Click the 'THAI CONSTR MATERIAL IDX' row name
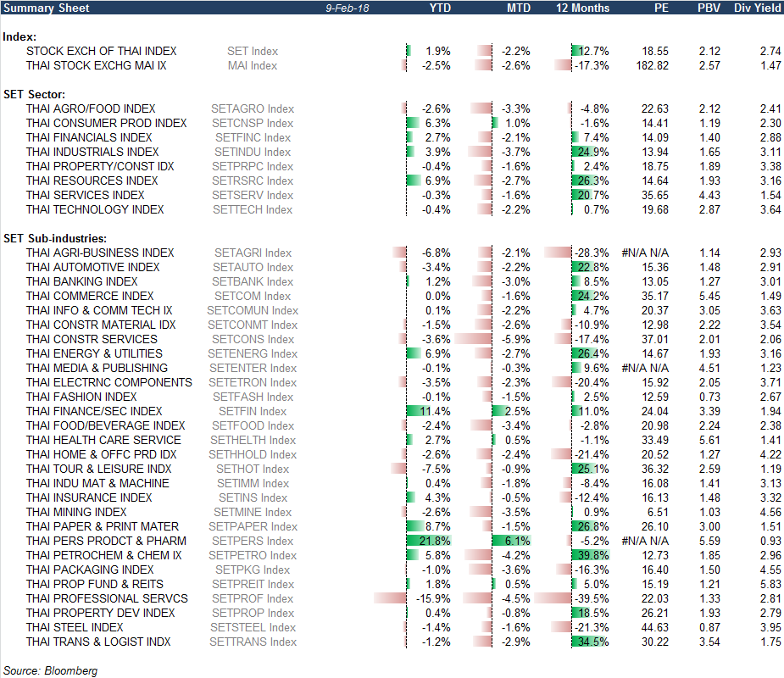This screenshot has width=784, height=678. coord(101,325)
